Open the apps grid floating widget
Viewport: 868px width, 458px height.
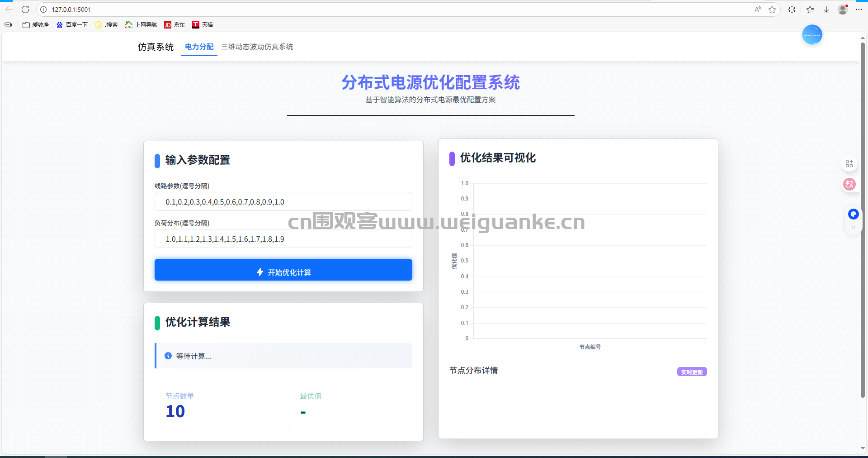(849, 164)
